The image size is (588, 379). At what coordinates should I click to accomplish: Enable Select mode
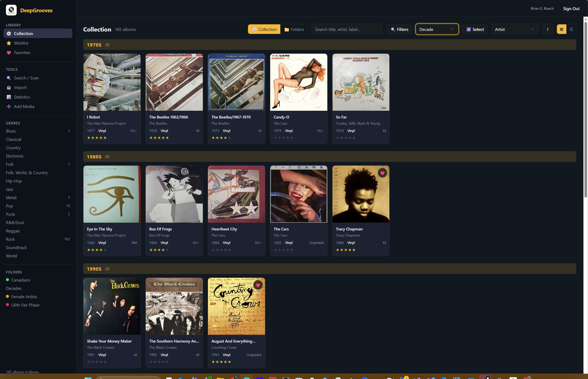coord(474,29)
